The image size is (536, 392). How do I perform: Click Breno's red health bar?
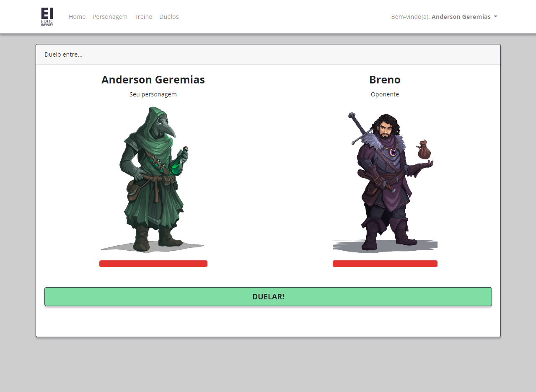pos(385,263)
